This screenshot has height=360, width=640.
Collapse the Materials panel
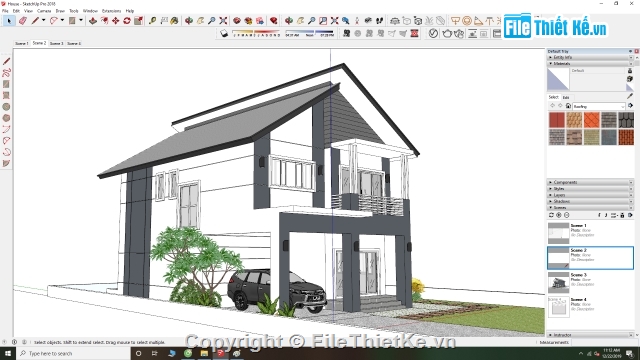pyautogui.click(x=590, y=64)
